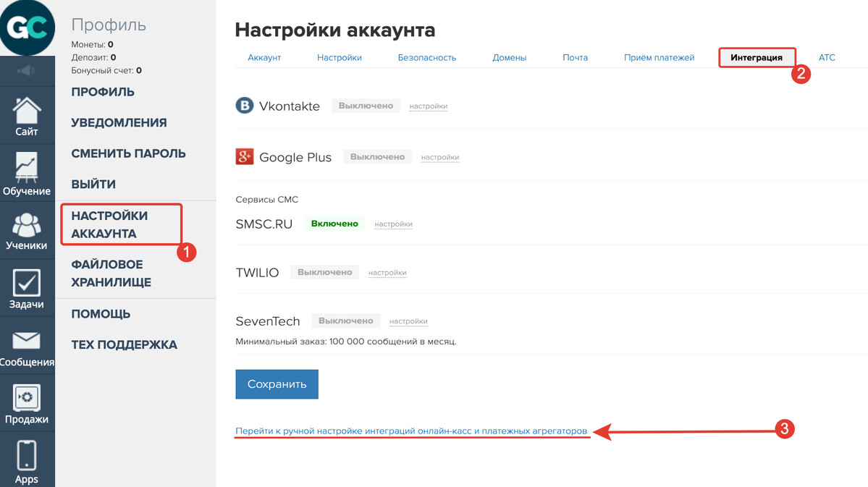This screenshot has height=487, width=868.
Task: Switch to the Настройки tab
Action: [340, 58]
